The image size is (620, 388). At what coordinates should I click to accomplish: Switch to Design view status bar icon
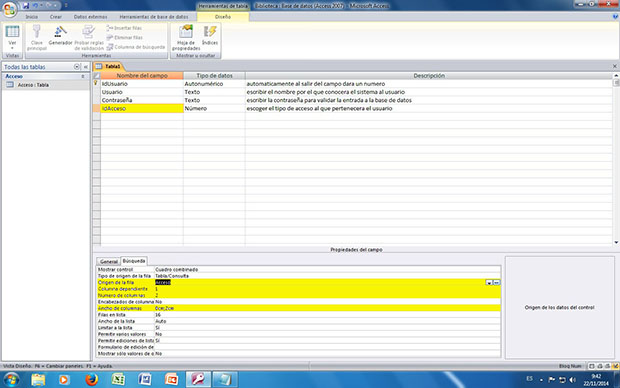tap(616, 366)
